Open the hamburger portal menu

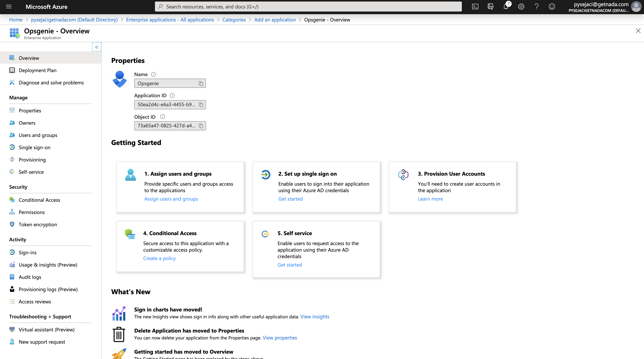click(9, 7)
